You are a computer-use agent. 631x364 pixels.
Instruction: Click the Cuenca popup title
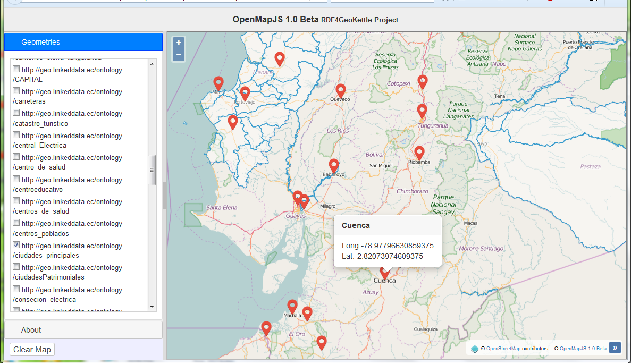(x=356, y=226)
